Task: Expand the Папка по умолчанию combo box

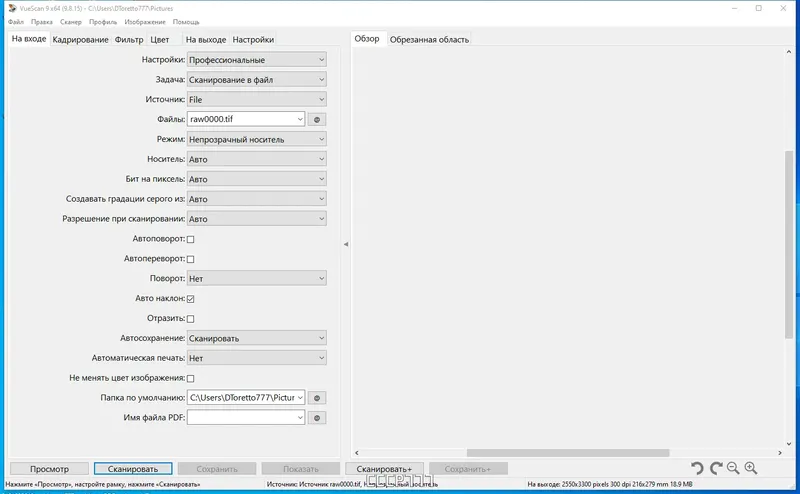Action: point(300,398)
